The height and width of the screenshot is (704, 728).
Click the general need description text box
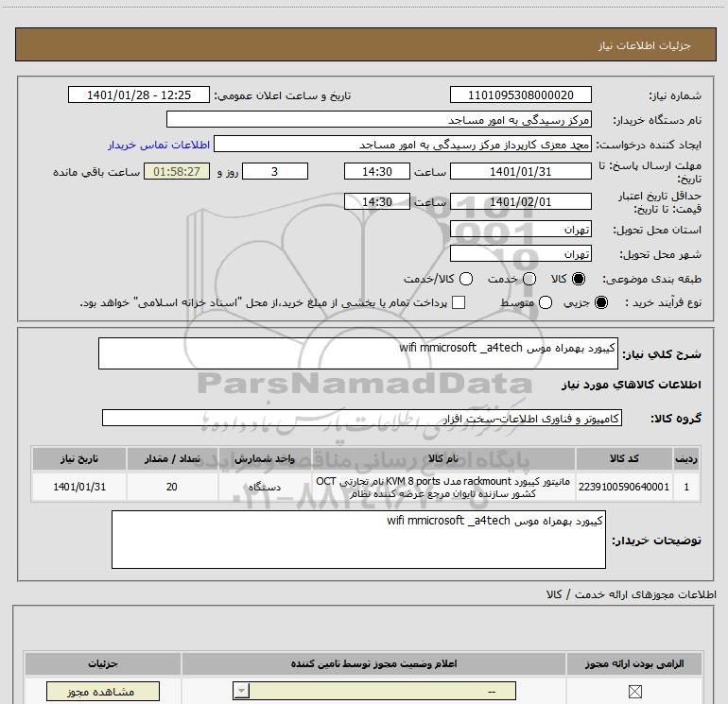point(358,353)
